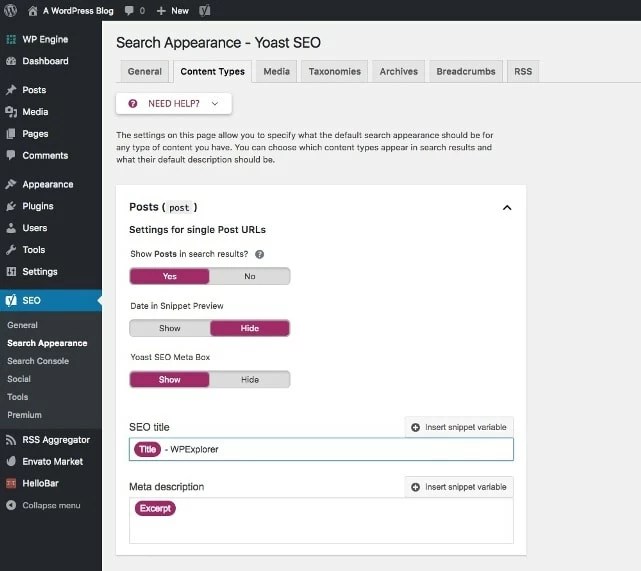Expand the NEED HELP? dropdown
The width and height of the screenshot is (641, 571).
(174, 104)
